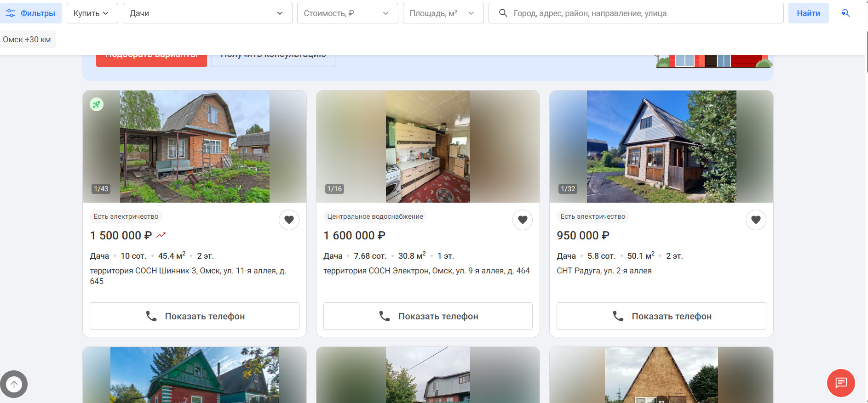This screenshot has width=868, height=403.
Task: Favorite the 1 600 000 ₽ dacha listing
Action: point(523,220)
